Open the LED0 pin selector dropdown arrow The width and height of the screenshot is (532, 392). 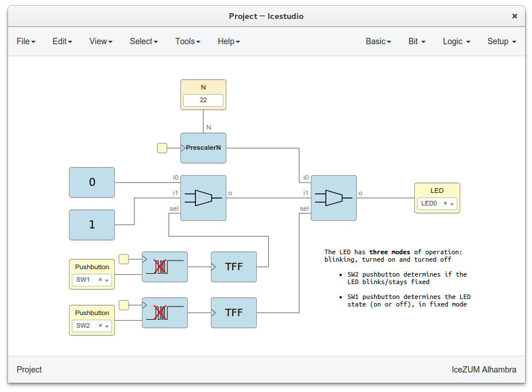click(452, 204)
